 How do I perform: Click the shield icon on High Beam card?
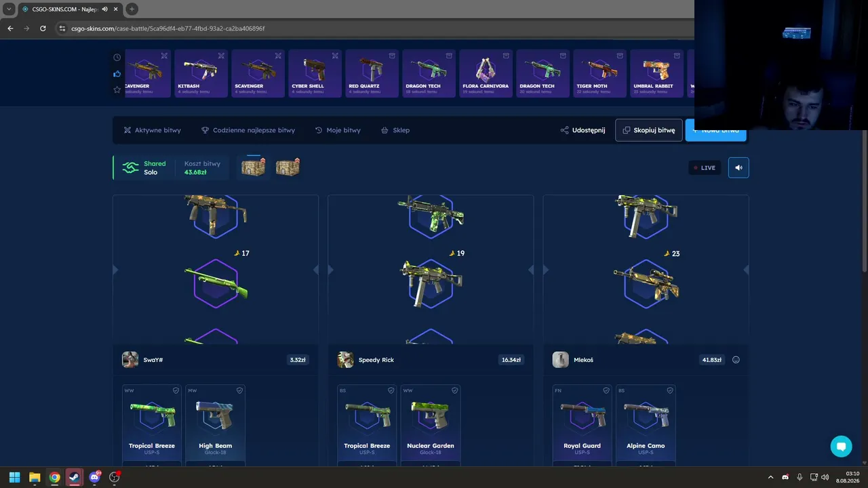coord(239,390)
